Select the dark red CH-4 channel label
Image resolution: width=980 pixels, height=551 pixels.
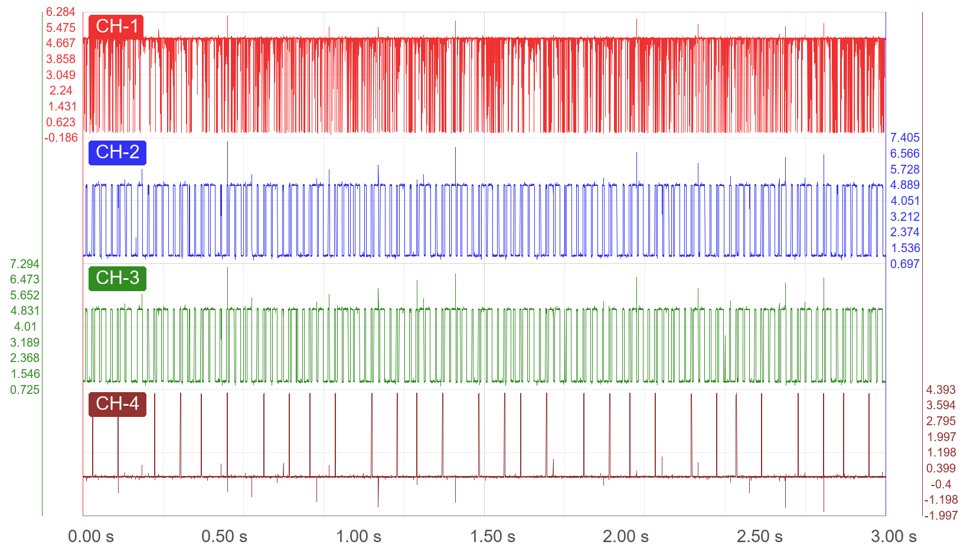click(117, 404)
